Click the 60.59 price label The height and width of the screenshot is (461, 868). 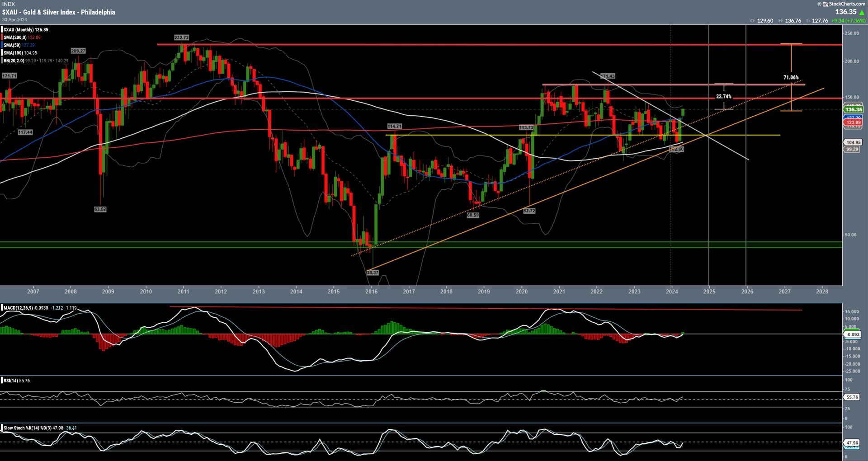(473, 215)
